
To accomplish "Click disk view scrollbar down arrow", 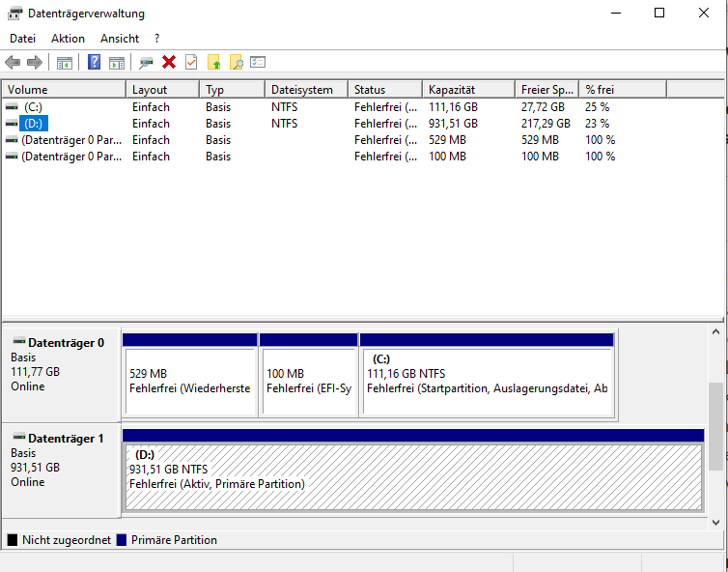I will 715,523.
